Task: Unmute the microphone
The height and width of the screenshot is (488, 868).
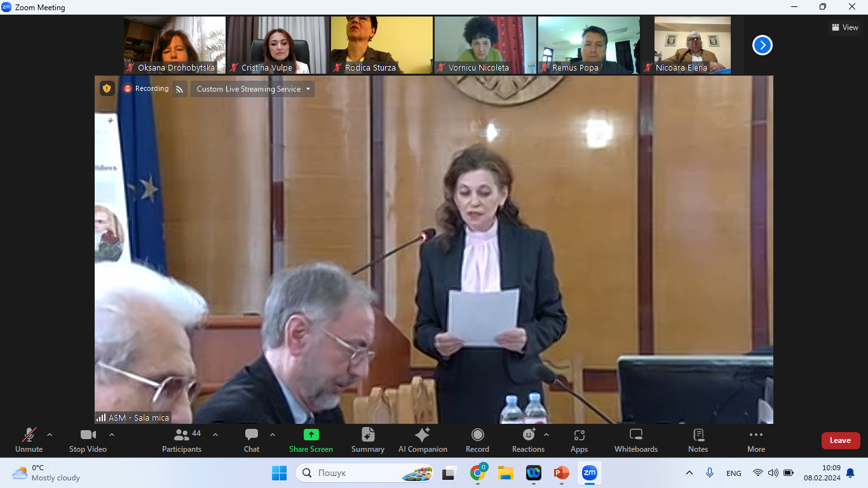Action: tap(29, 440)
